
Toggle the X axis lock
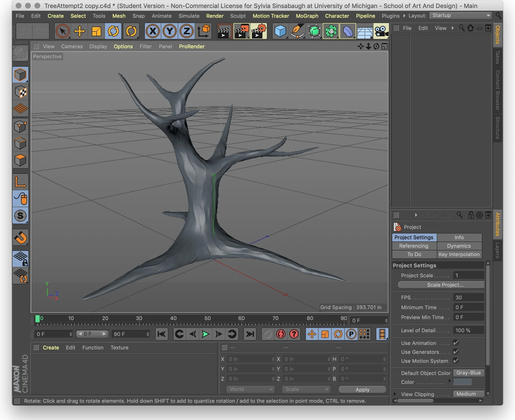tap(153, 31)
